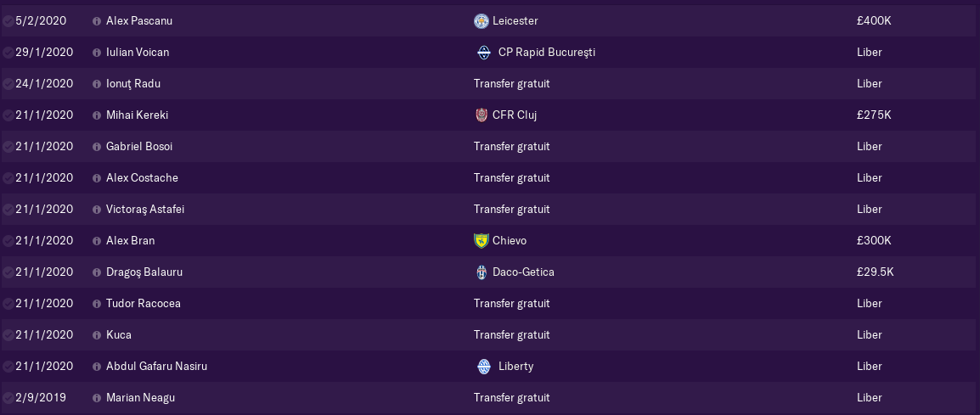
Task: Click the CP Rapid București club badge
Action: pyautogui.click(x=484, y=53)
